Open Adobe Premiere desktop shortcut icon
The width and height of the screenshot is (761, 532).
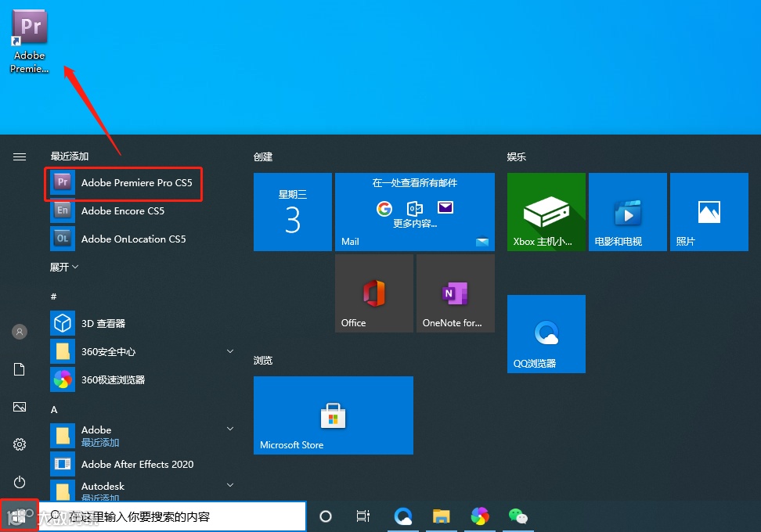click(29, 41)
